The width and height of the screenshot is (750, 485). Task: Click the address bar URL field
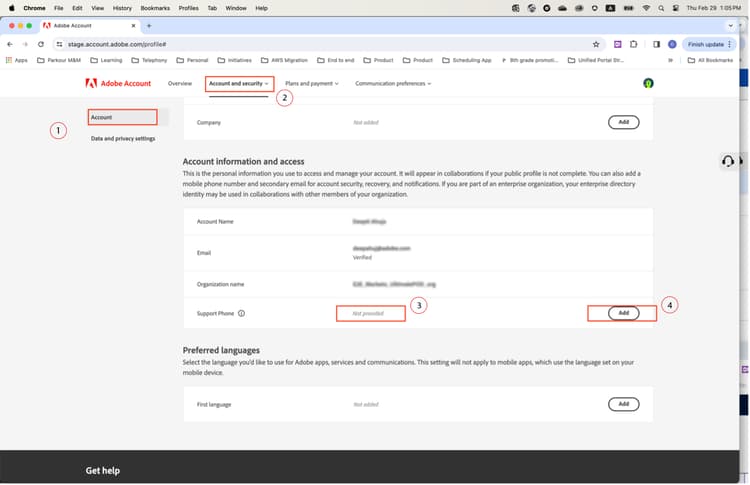point(325,44)
